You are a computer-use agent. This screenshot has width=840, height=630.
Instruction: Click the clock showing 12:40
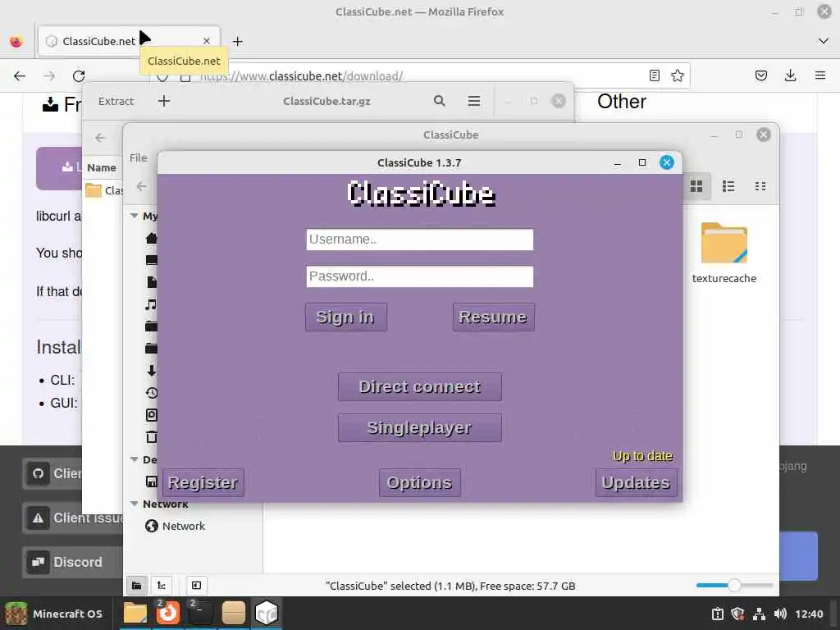point(808,614)
